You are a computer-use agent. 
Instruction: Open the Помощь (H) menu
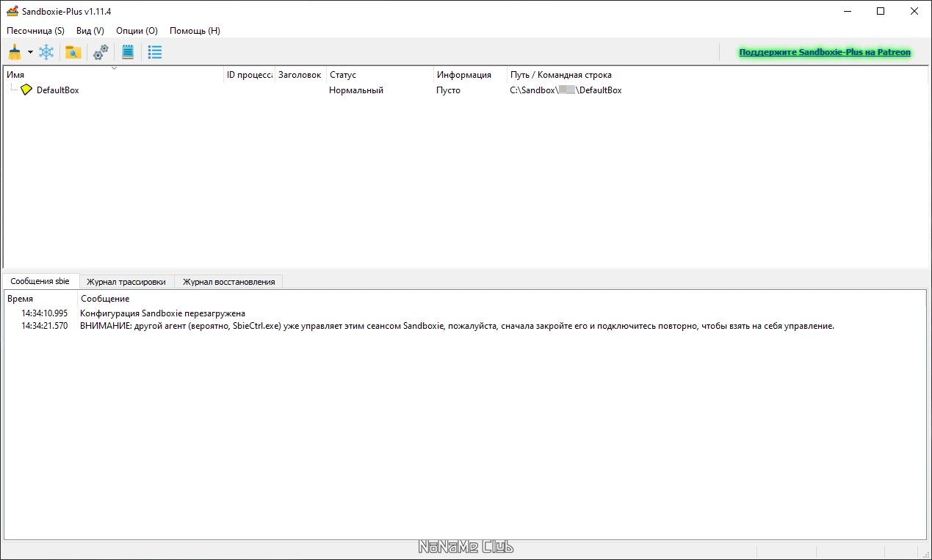point(195,31)
